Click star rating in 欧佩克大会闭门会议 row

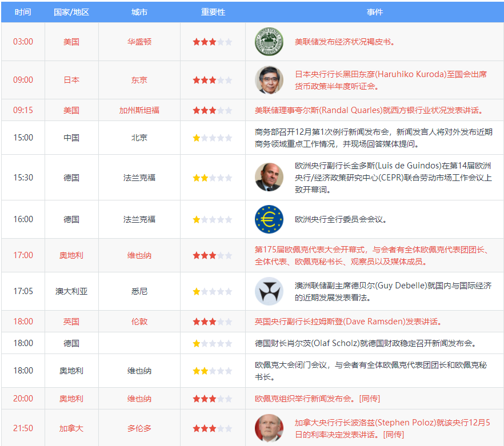point(213,371)
